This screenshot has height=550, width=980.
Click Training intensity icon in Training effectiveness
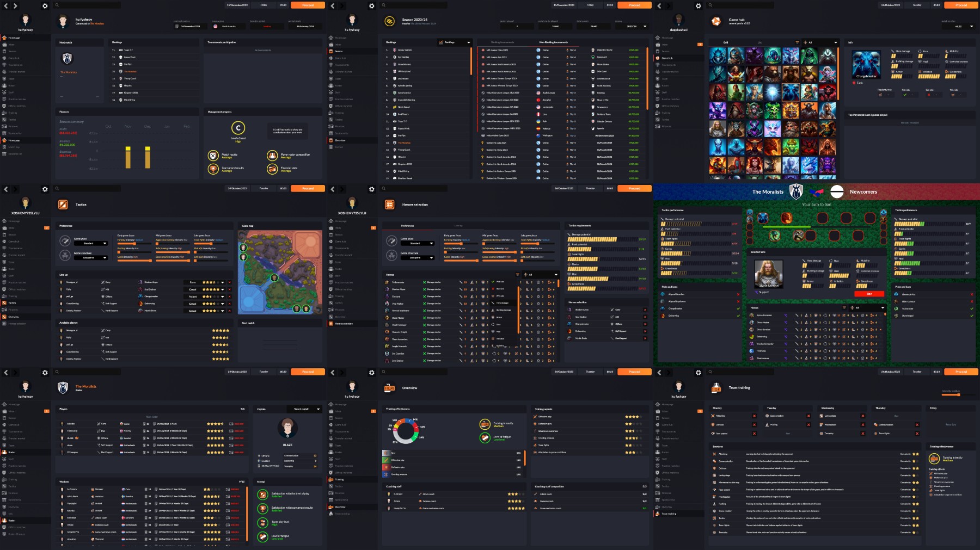934,459
